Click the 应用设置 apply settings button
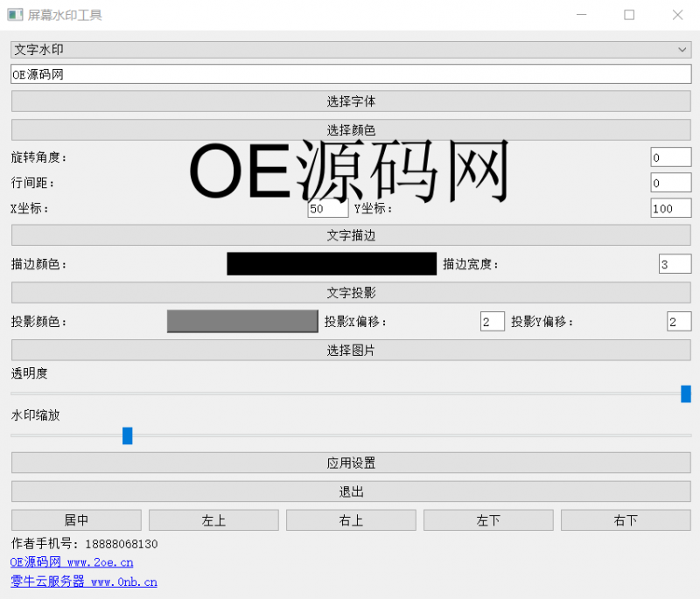This screenshot has height=599, width=700. pos(350,463)
